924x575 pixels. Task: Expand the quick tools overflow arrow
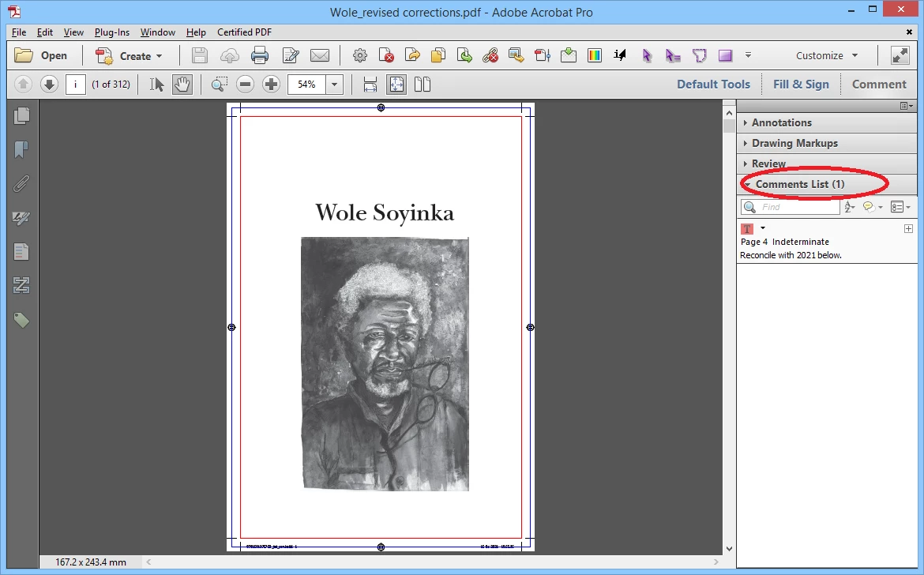pyautogui.click(x=748, y=55)
